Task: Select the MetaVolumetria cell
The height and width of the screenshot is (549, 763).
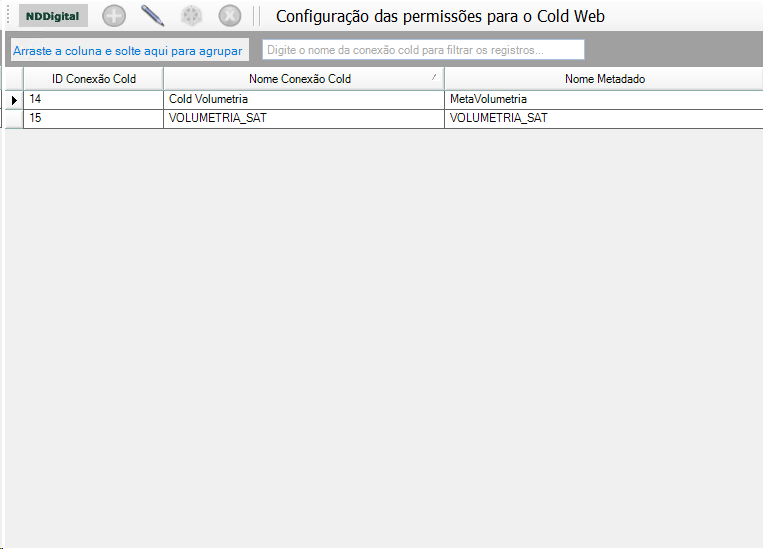Action: pos(604,100)
